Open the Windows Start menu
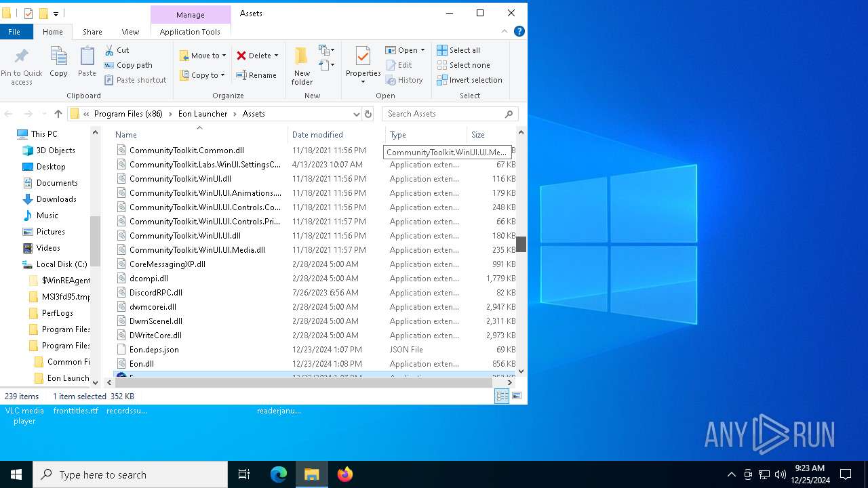868x488 pixels. pyautogui.click(x=16, y=474)
